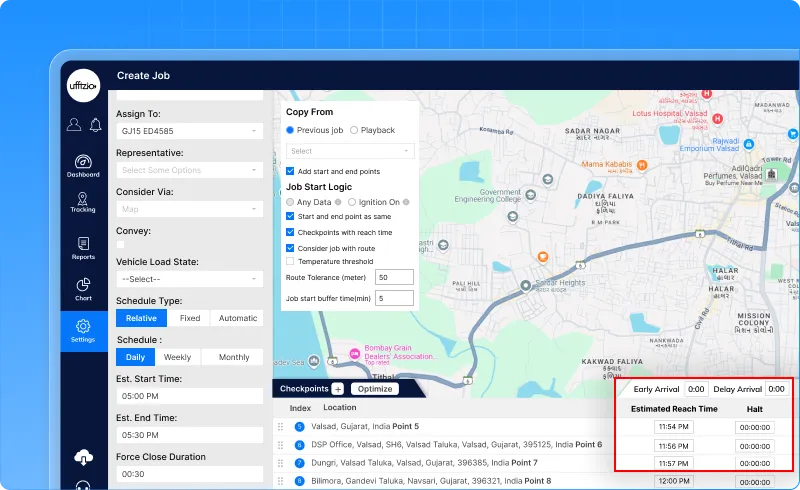Image resolution: width=800 pixels, height=490 pixels.
Task: Open the user profile icon
Action: click(x=73, y=125)
